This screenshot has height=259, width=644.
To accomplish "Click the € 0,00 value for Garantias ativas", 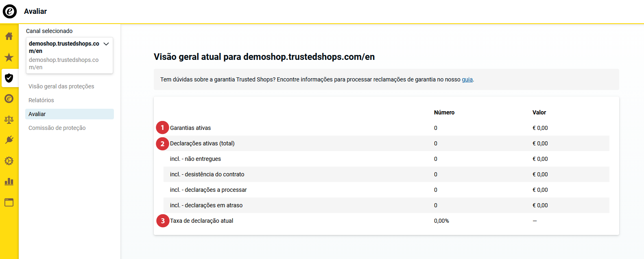I will click(x=540, y=128).
